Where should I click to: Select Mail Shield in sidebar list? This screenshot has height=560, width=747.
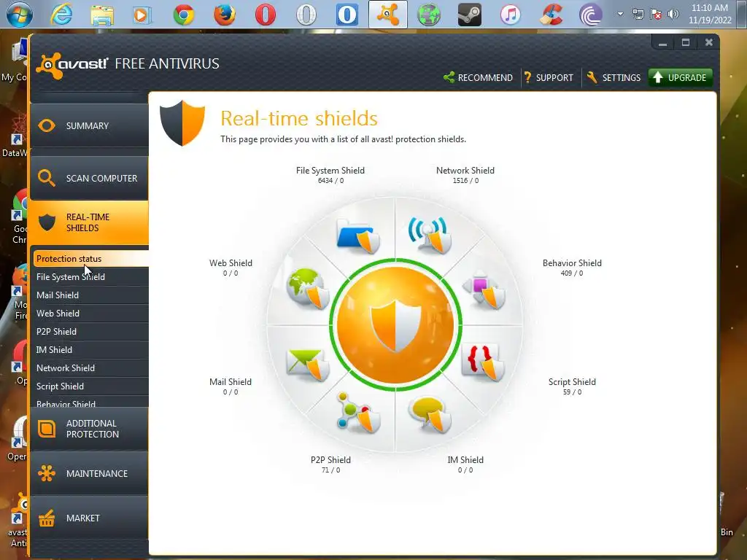pos(91,295)
